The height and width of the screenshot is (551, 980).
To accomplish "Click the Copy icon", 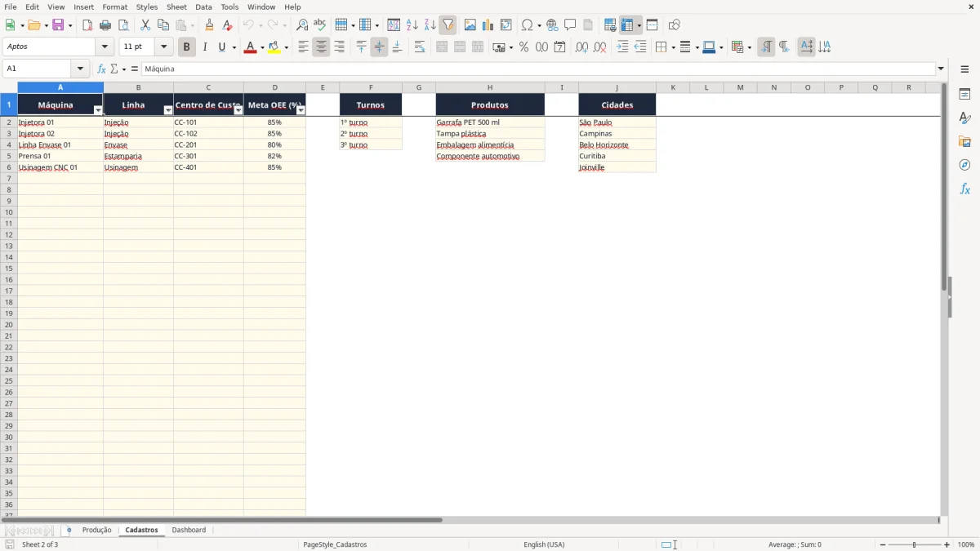I will 163,25.
